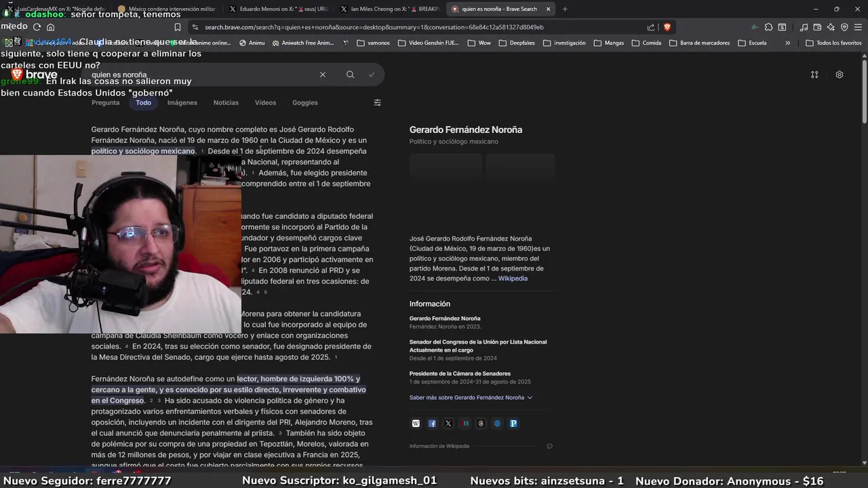Screen dimensions: 868x488
Task: Submit search with the magnifier icon
Action: (350, 75)
